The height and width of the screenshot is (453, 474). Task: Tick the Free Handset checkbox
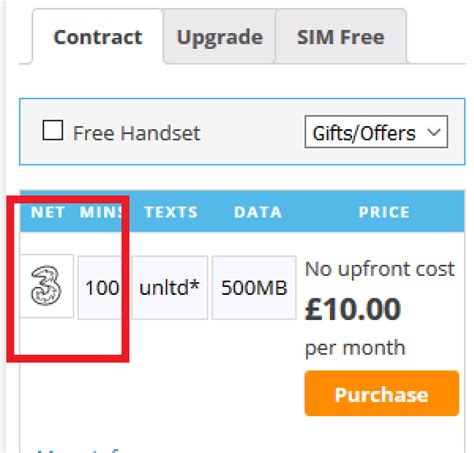pos(53,130)
